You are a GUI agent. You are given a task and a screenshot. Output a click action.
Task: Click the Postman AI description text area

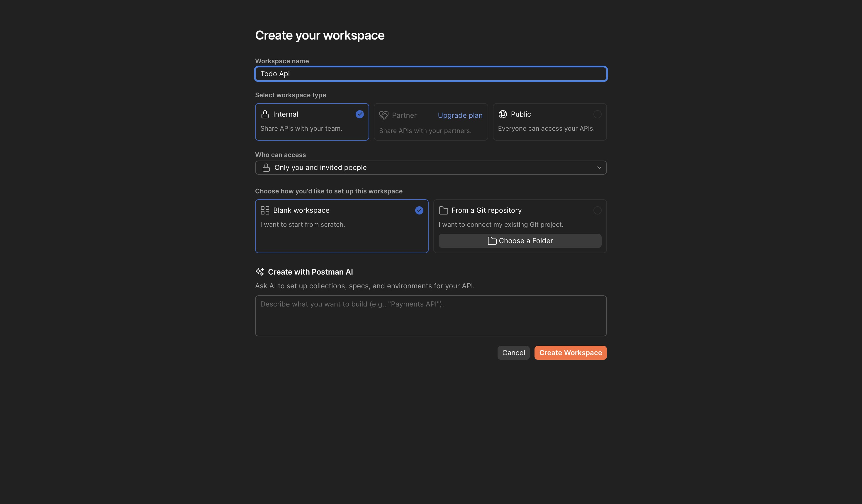431,316
